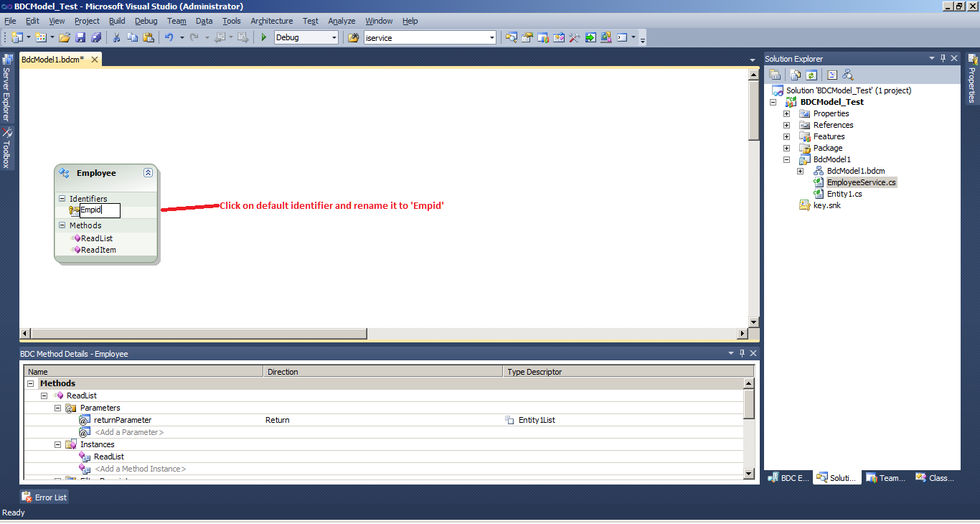Expand the Properties node in Solution Explorer
This screenshot has width=980, height=524.
coord(786,113)
